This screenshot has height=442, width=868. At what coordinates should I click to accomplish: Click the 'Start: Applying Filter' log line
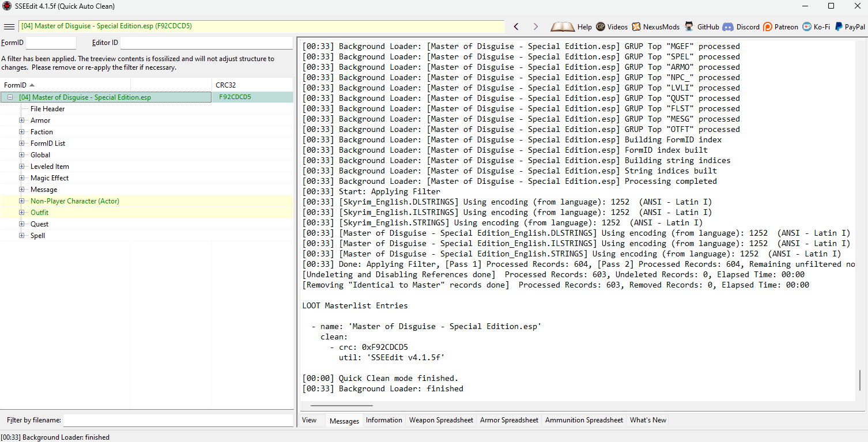click(371, 191)
